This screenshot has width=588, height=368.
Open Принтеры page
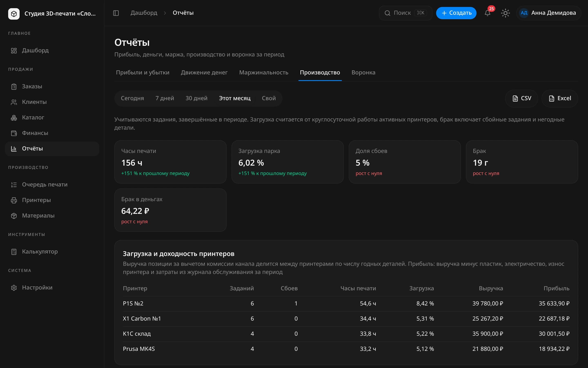click(x=52, y=200)
